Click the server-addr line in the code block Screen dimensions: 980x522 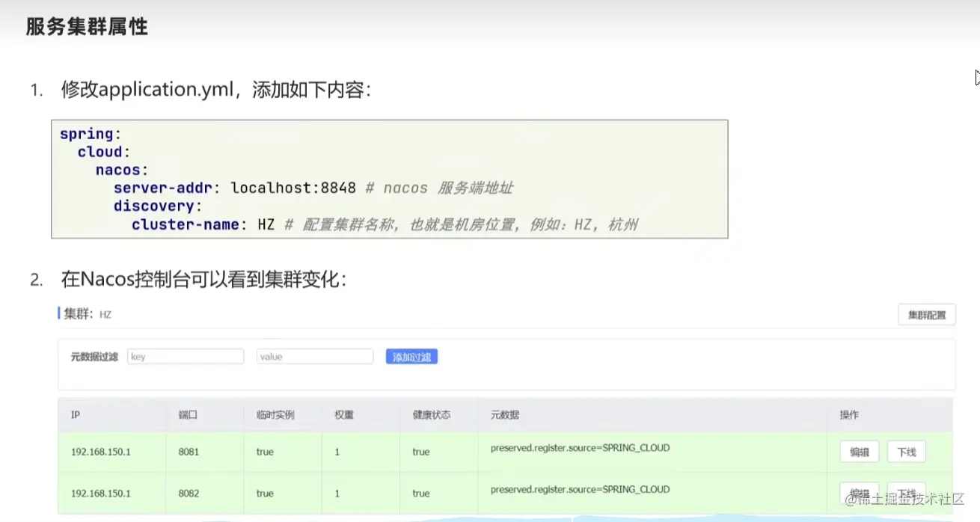click(x=313, y=188)
